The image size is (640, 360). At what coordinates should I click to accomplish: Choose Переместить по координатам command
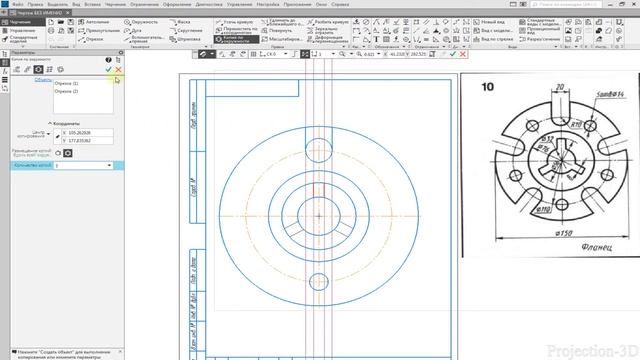[236, 31]
